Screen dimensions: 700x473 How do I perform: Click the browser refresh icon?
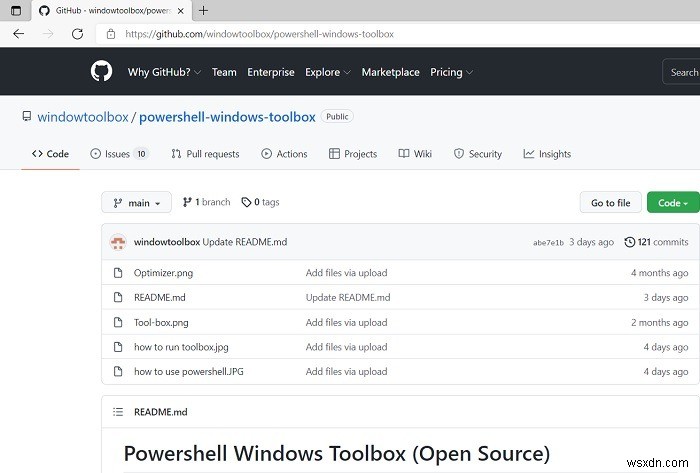tap(77, 33)
